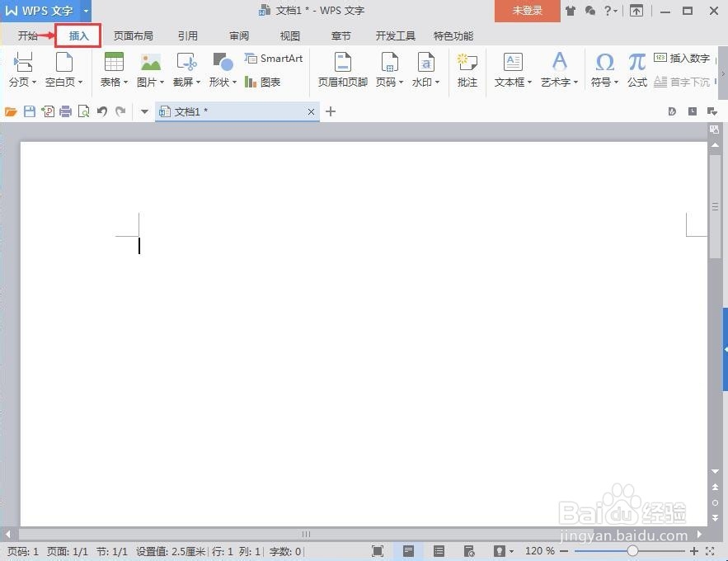728x561 pixels.
Task: Insert a comment (批注)
Action: [467, 69]
